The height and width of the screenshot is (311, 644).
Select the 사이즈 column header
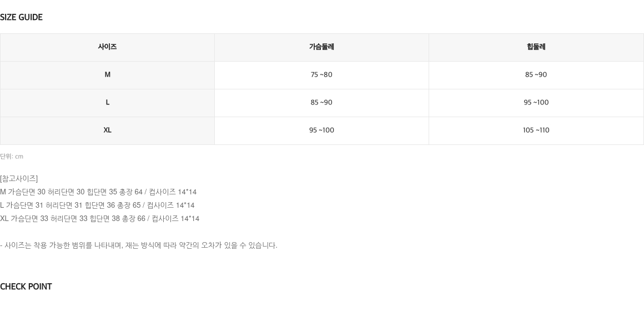pyautogui.click(x=107, y=47)
